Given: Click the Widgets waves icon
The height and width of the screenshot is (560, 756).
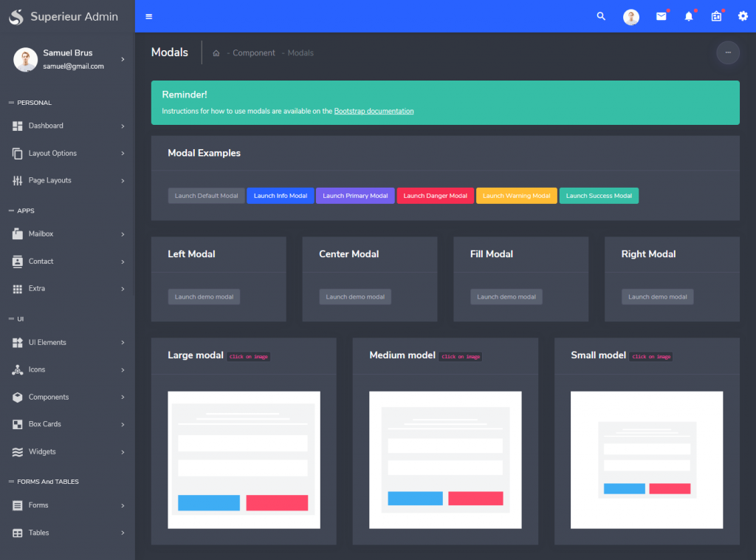Looking at the screenshot, I should [18, 452].
